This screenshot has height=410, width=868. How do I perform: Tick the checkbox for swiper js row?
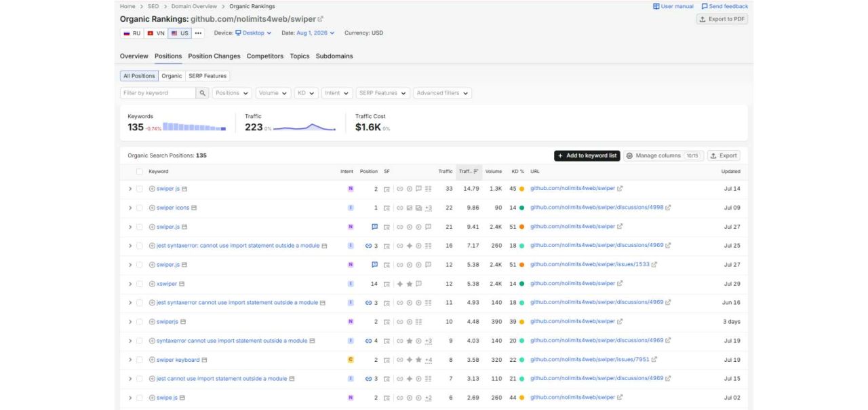pos(140,189)
